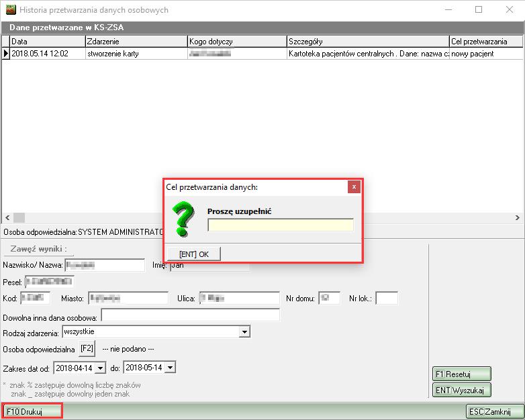Screen dimensions: 525x420
Task: Close the Historia przetwarzania danych osobowych window
Action: pos(510,9)
